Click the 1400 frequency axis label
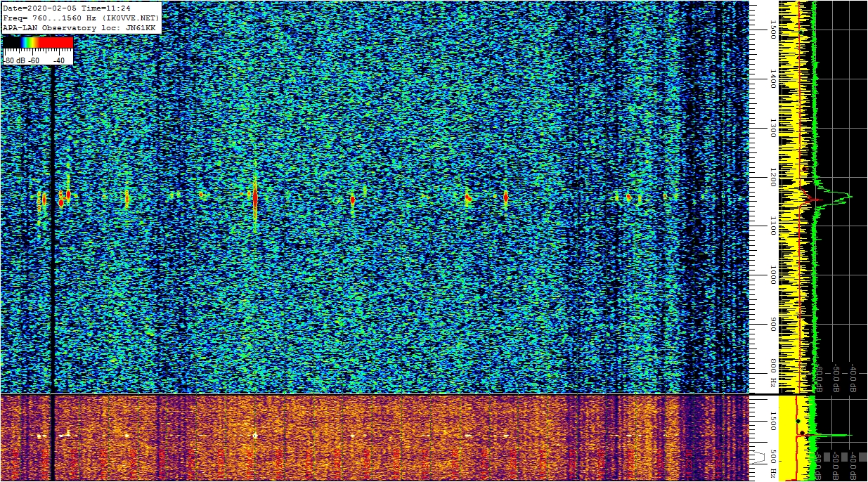 pyautogui.click(x=773, y=79)
